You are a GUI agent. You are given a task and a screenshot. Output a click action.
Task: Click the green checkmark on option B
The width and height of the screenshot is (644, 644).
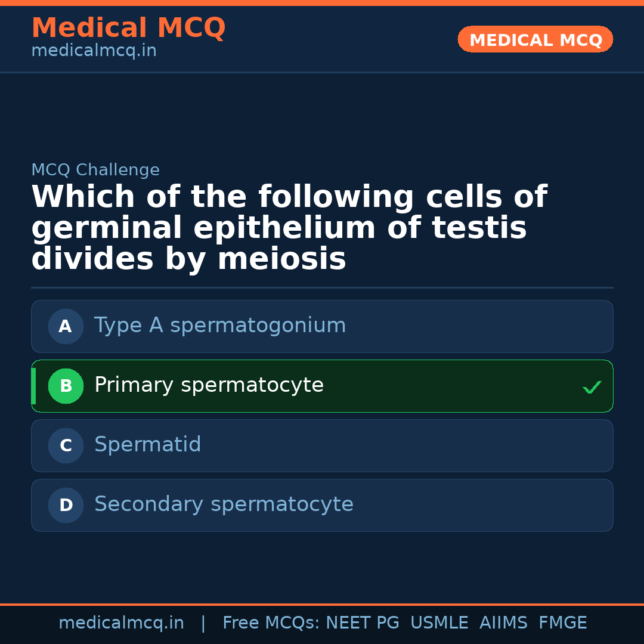click(592, 388)
